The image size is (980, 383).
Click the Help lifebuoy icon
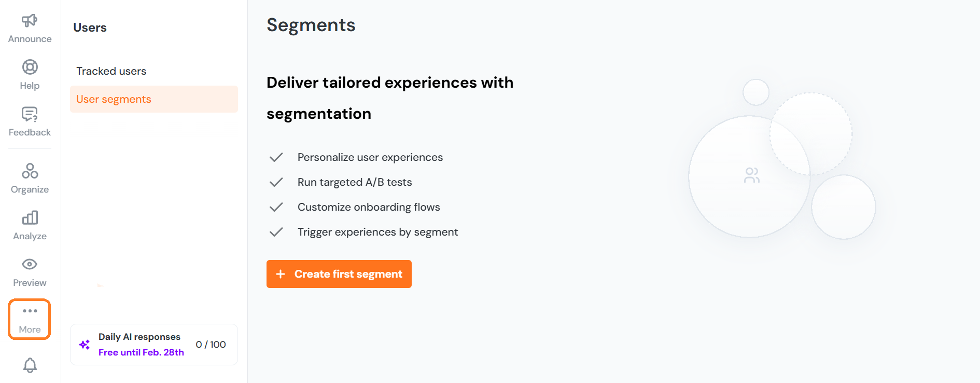[x=30, y=67]
